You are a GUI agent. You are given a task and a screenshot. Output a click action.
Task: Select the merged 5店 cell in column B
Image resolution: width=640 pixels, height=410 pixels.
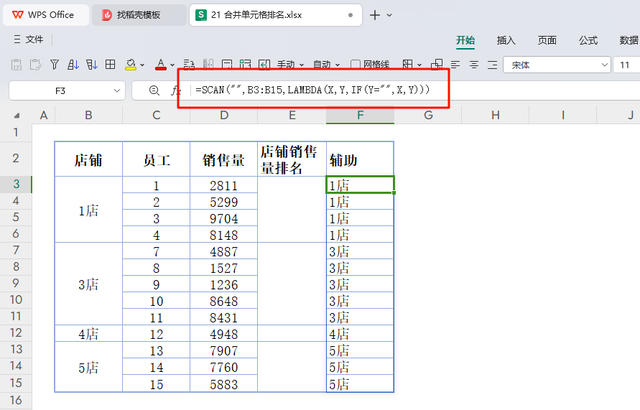pos(89,367)
